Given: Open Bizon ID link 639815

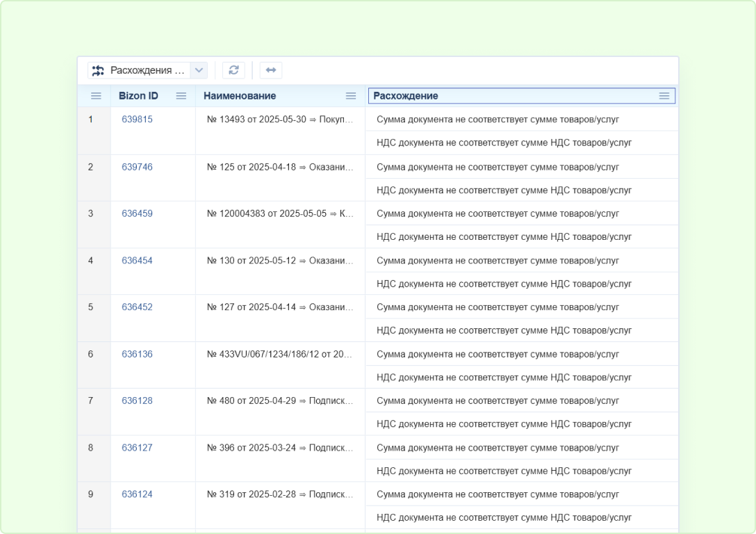Looking at the screenshot, I should point(137,120).
